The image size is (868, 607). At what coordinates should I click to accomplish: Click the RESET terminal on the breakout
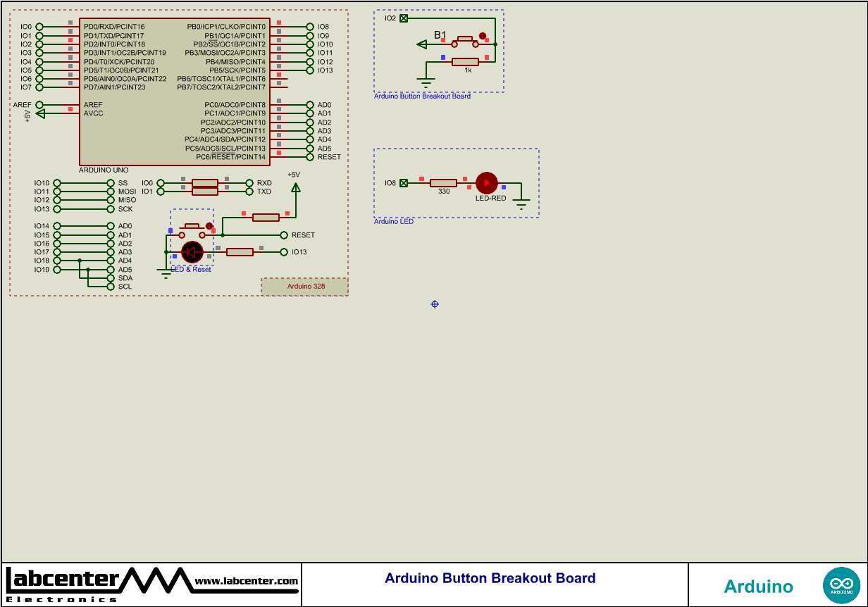click(x=284, y=234)
